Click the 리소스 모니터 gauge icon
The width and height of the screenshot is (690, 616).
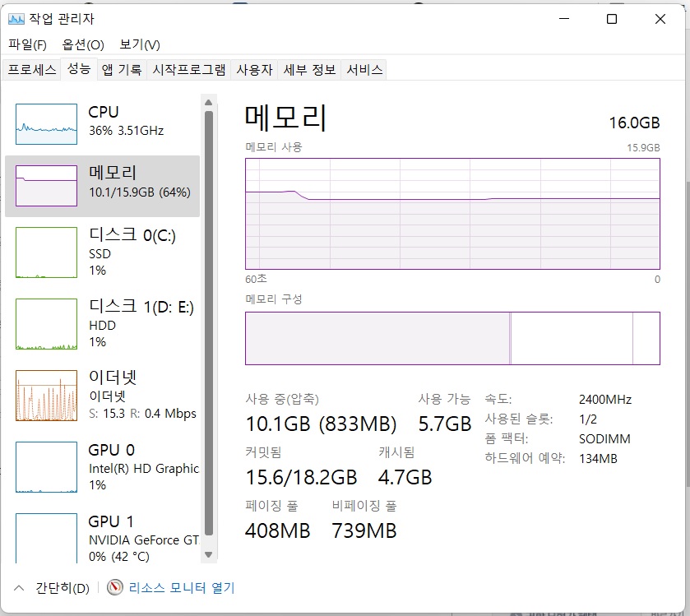[115, 588]
